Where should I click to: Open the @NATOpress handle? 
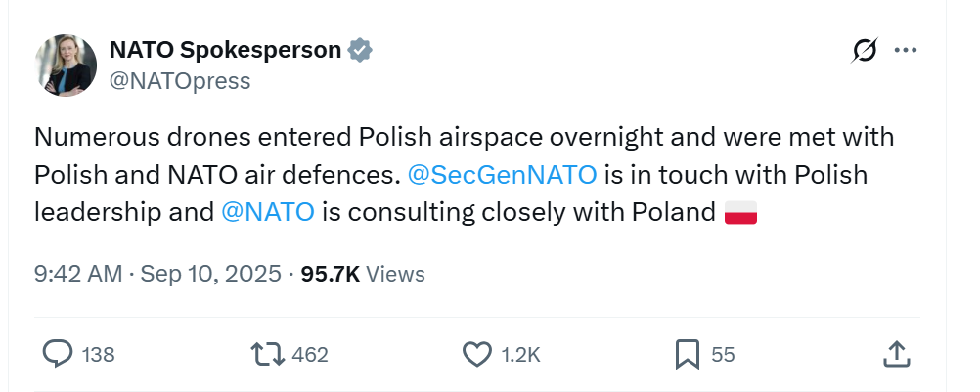[180, 80]
